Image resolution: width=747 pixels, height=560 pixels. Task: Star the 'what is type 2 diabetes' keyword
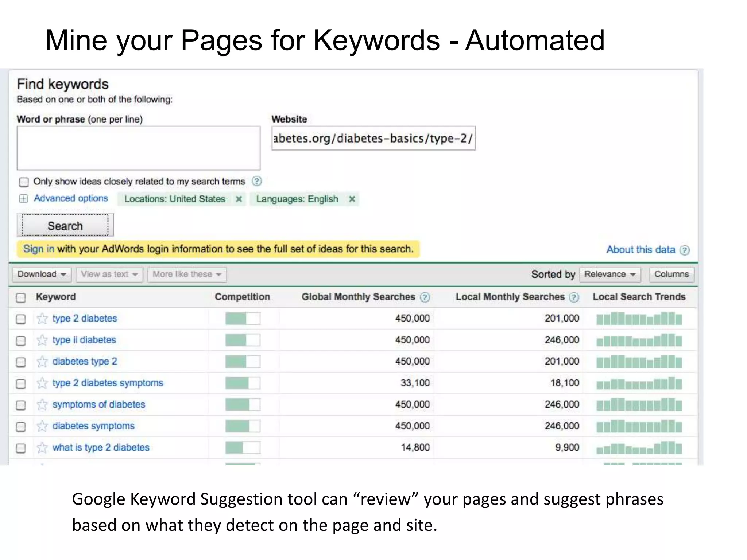tap(42, 448)
